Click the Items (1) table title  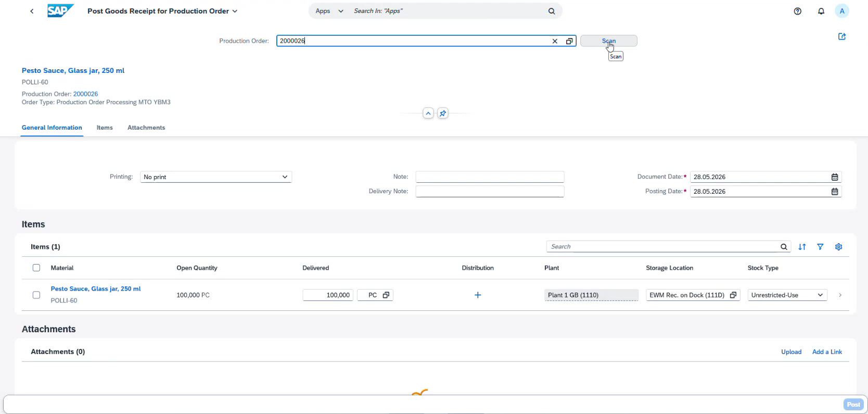(x=45, y=247)
